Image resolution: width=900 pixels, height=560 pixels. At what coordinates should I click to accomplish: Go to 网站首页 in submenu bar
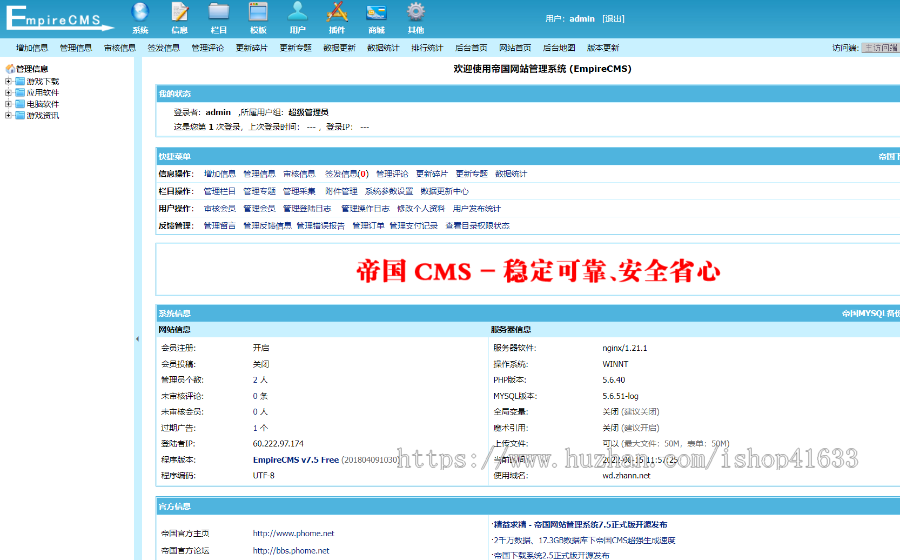[515, 48]
